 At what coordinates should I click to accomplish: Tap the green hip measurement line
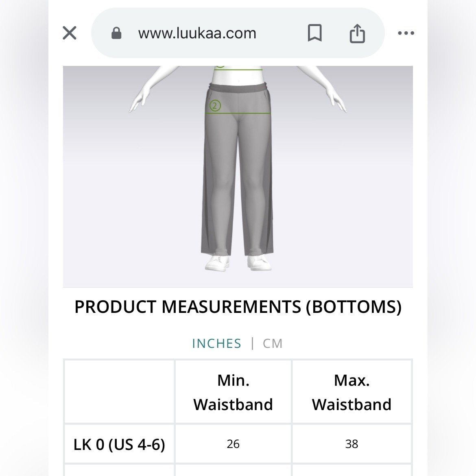coord(238,114)
